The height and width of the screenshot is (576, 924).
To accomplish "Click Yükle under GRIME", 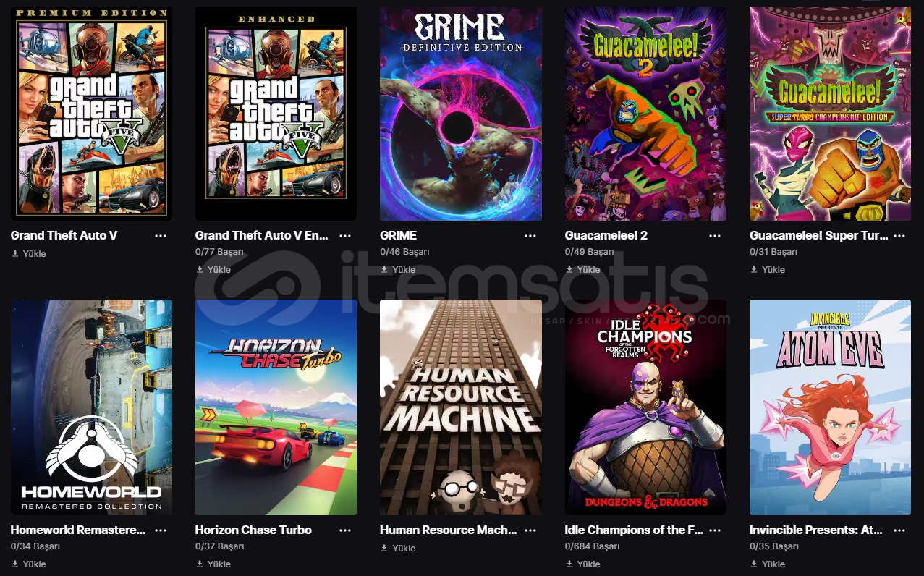I will point(398,270).
